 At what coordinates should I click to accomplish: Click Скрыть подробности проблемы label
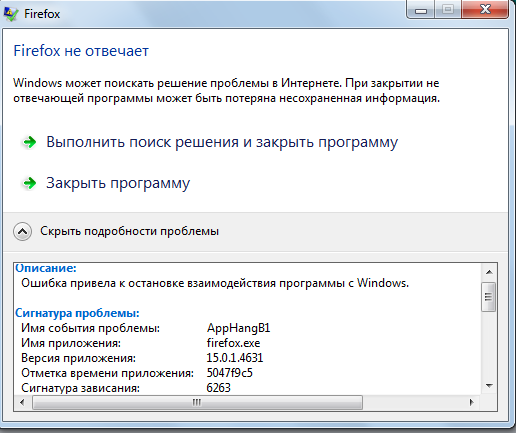pyautogui.click(x=129, y=231)
